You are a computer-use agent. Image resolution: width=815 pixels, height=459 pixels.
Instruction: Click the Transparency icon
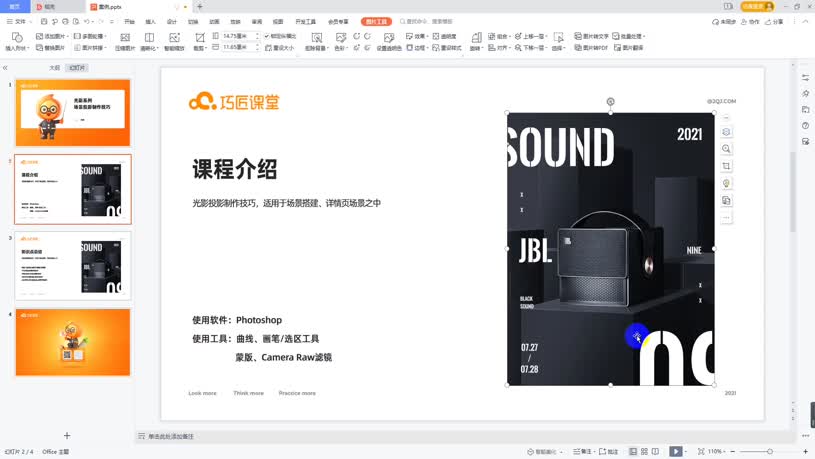(x=436, y=36)
